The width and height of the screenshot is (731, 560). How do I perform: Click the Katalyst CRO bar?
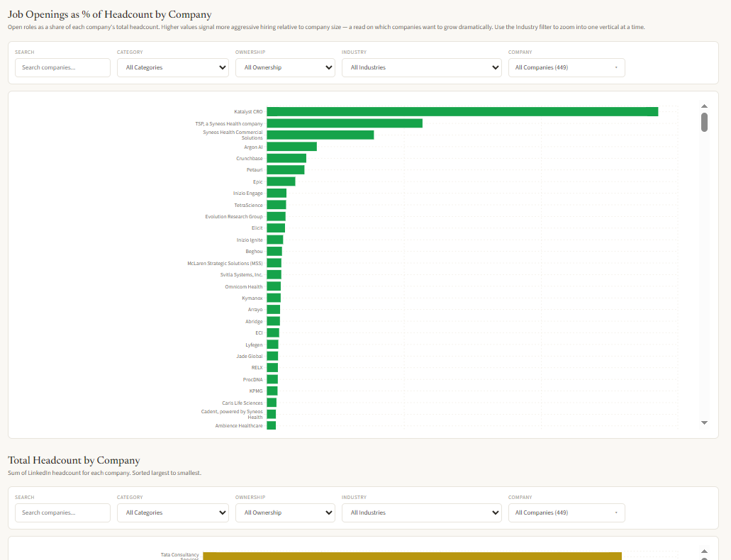click(462, 111)
